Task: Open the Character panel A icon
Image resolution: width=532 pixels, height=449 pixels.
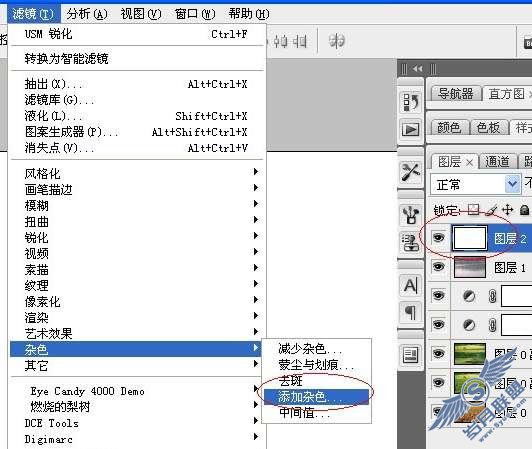Action: click(x=411, y=285)
